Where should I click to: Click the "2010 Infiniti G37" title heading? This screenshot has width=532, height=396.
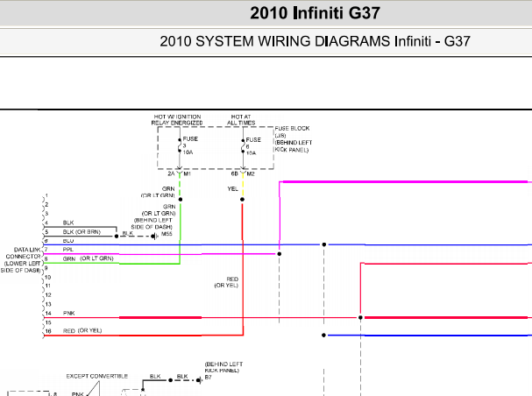[x=315, y=13]
